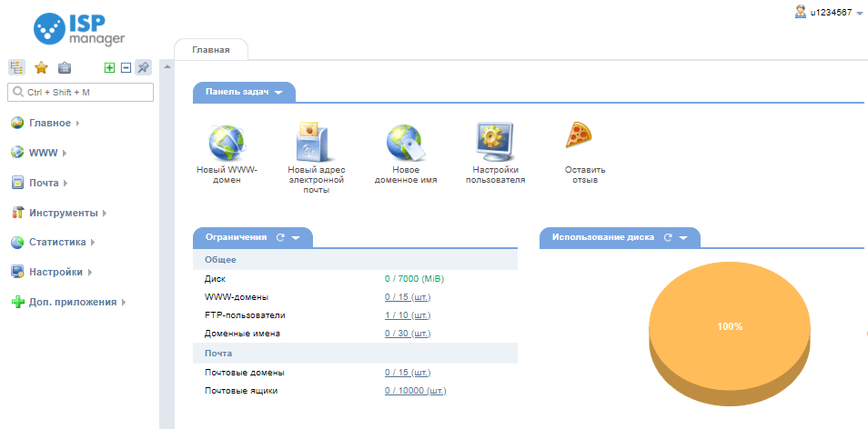Focus the Ctrl + Shift + M search field
868x429 pixels.
(x=80, y=93)
